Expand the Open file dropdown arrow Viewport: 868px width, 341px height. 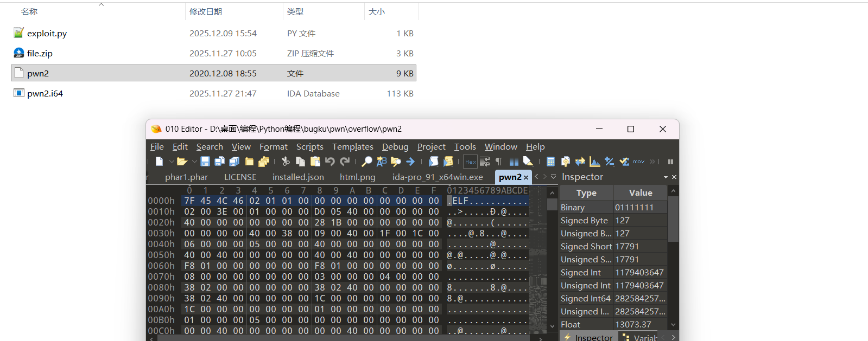click(x=194, y=162)
